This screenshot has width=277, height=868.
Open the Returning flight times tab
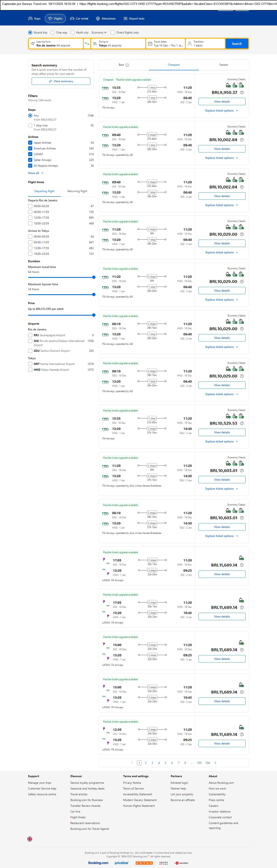click(77, 191)
